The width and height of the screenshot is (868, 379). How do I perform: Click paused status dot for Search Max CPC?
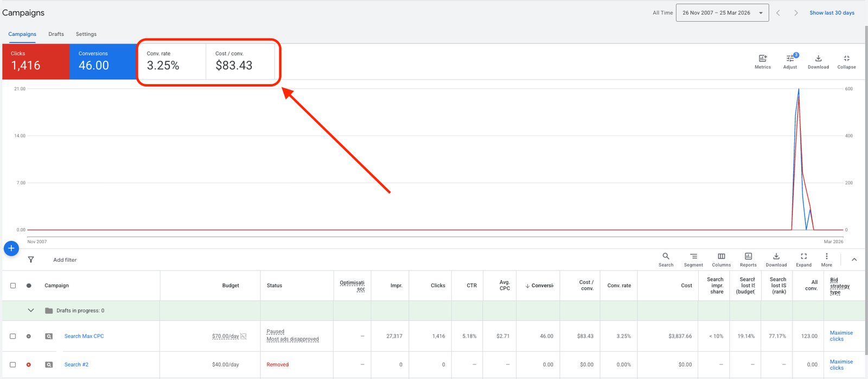[x=29, y=336]
